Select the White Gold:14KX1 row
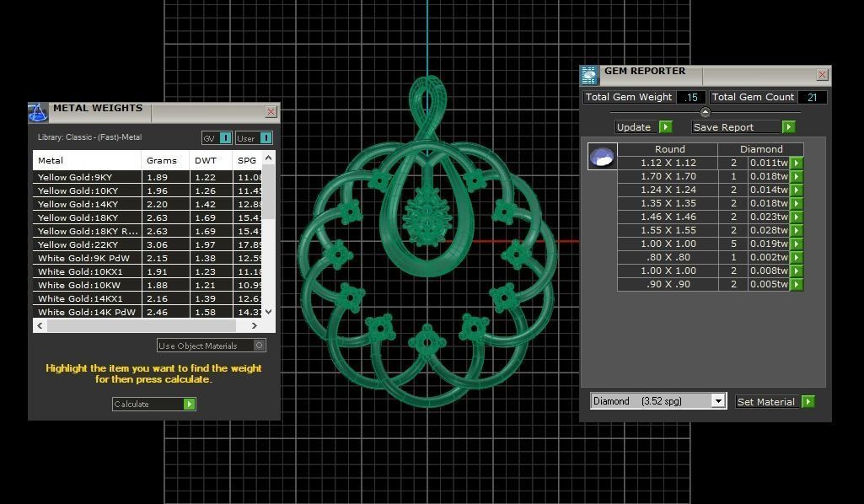This screenshot has height=504, width=864. tap(148, 298)
